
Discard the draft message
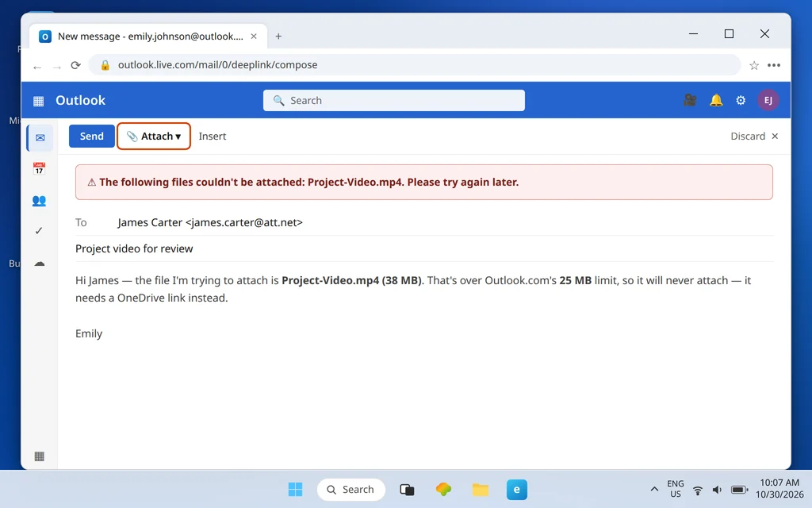754,137
